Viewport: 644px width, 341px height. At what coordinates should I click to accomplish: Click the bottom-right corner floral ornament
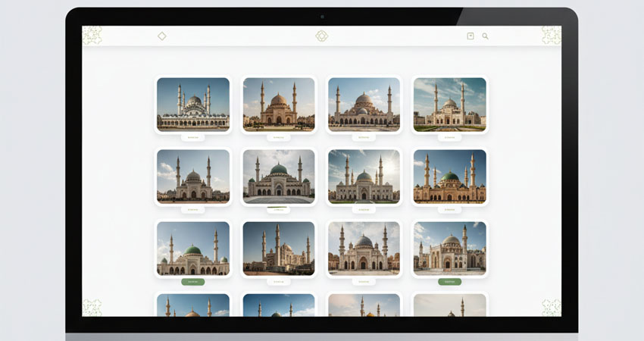551,308
